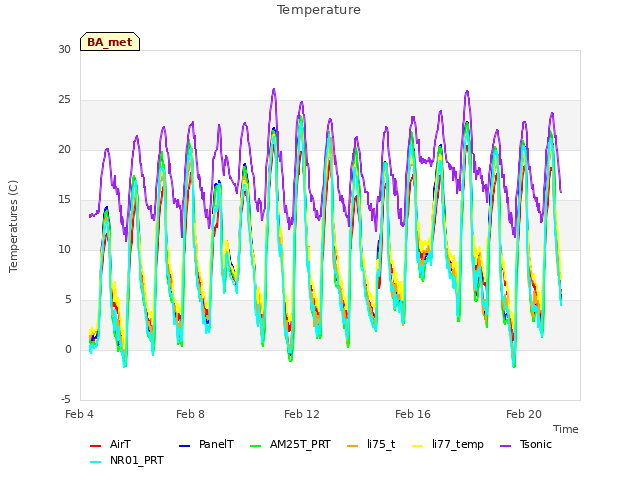Click the Temperatures (C) y-axis title
This screenshot has height=480, width=640.
pos(13,226)
